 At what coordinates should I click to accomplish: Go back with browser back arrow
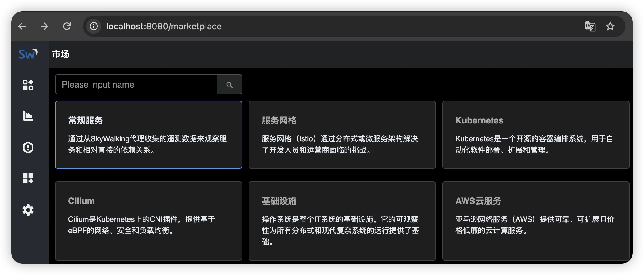pos(22,26)
